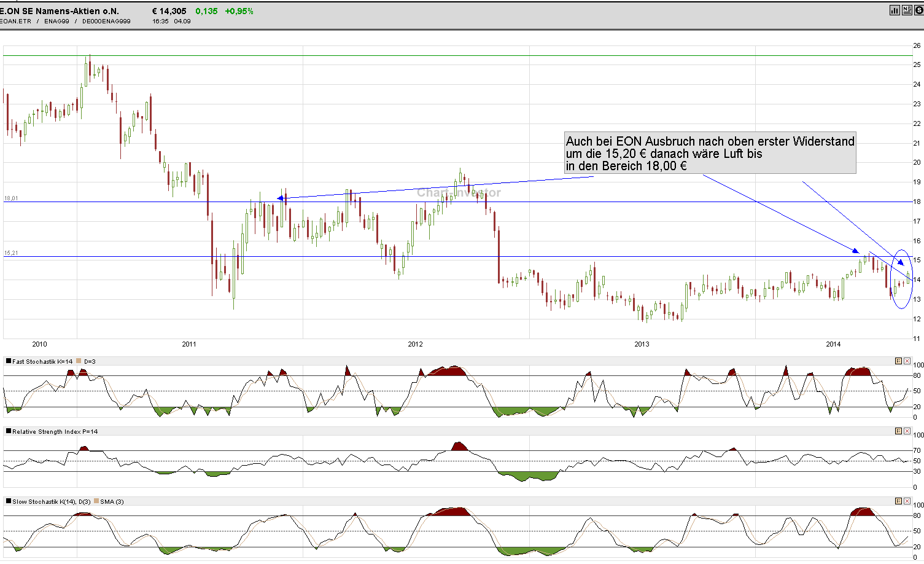Click the black square marker beside Slow Stochastik K(14)

(8, 501)
